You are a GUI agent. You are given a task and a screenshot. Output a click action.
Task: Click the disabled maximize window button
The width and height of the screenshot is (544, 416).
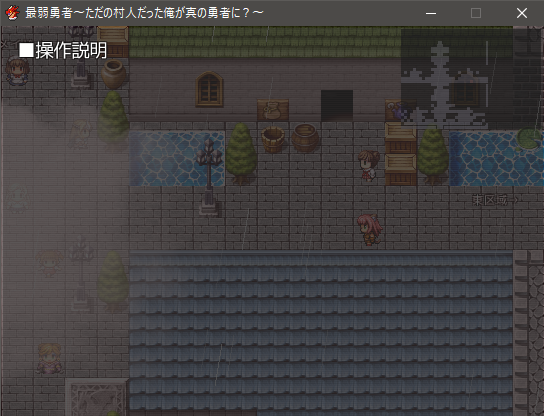point(476,13)
